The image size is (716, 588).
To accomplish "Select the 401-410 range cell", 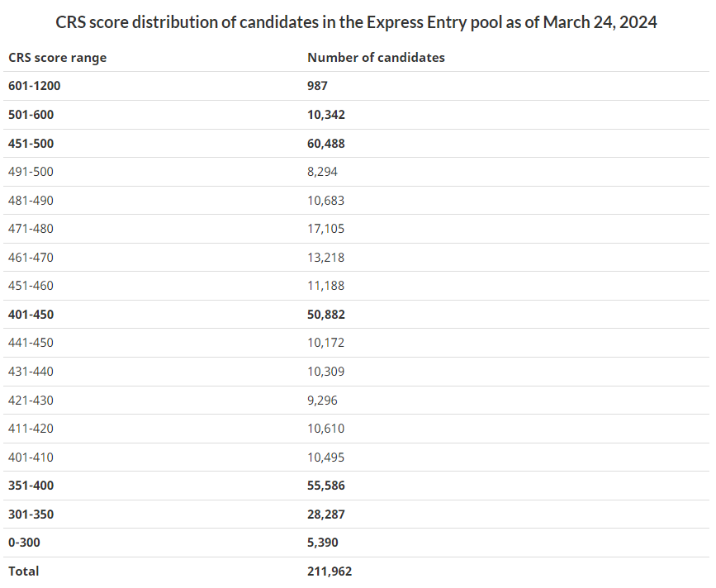I will pos(31,458).
